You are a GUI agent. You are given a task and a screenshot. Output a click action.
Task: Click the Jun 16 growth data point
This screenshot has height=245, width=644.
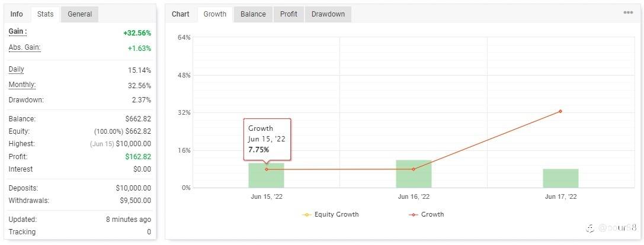tap(414, 169)
